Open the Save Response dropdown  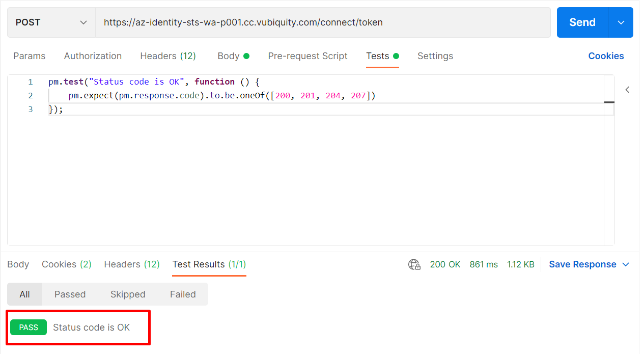coord(589,264)
